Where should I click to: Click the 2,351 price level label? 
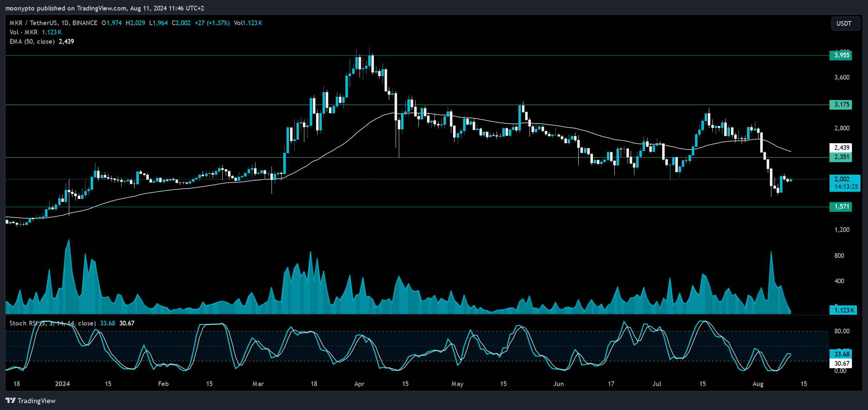tap(841, 157)
